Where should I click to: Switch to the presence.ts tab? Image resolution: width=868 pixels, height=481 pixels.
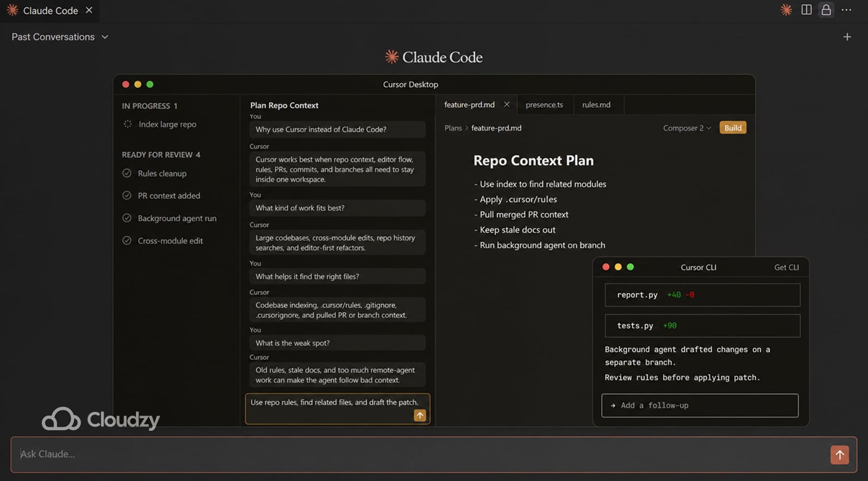click(x=545, y=105)
